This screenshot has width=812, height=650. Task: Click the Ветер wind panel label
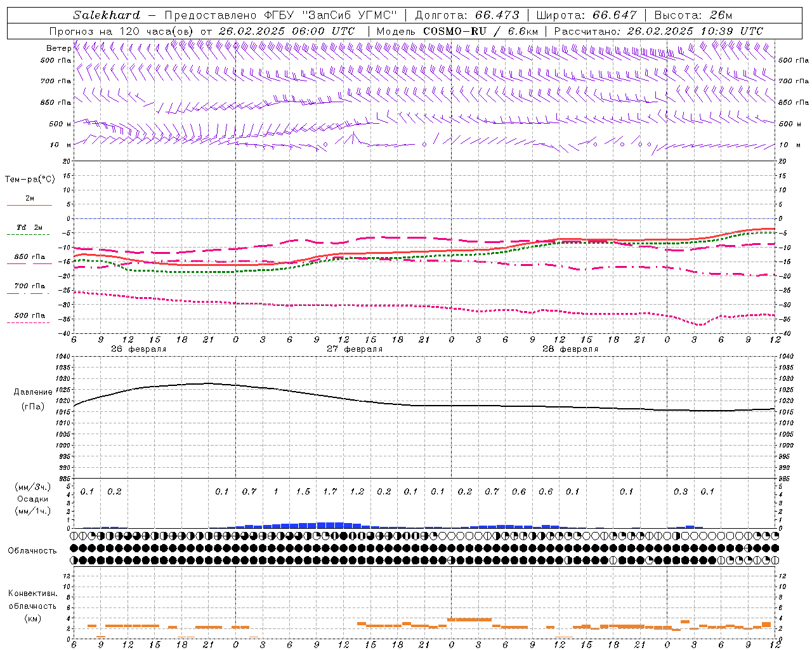[x=58, y=48]
